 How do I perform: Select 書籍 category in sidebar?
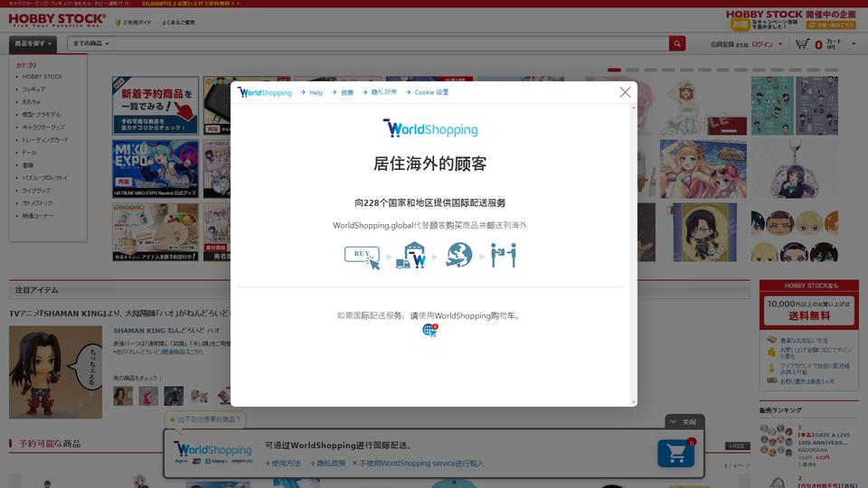pyautogui.click(x=28, y=165)
